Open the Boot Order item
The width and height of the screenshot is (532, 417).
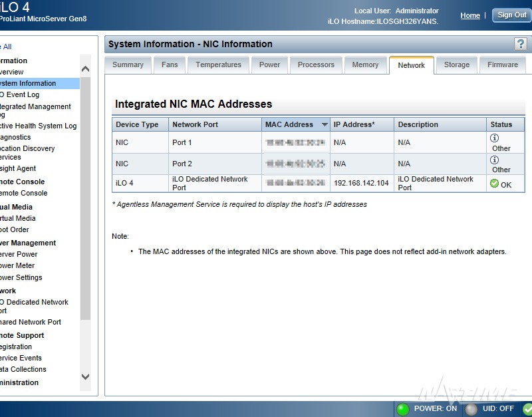click(x=15, y=229)
